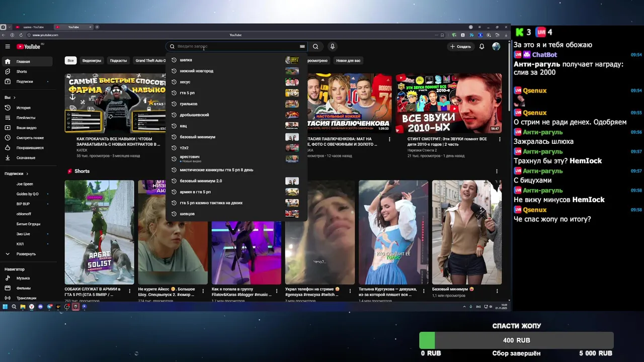This screenshot has width=644, height=362.
Task: Choose search suggestion шевцов
Action: tap(235, 214)
